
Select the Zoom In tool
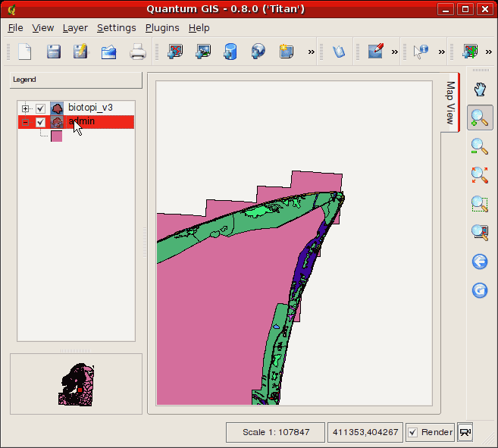click(x=480, y=117)
